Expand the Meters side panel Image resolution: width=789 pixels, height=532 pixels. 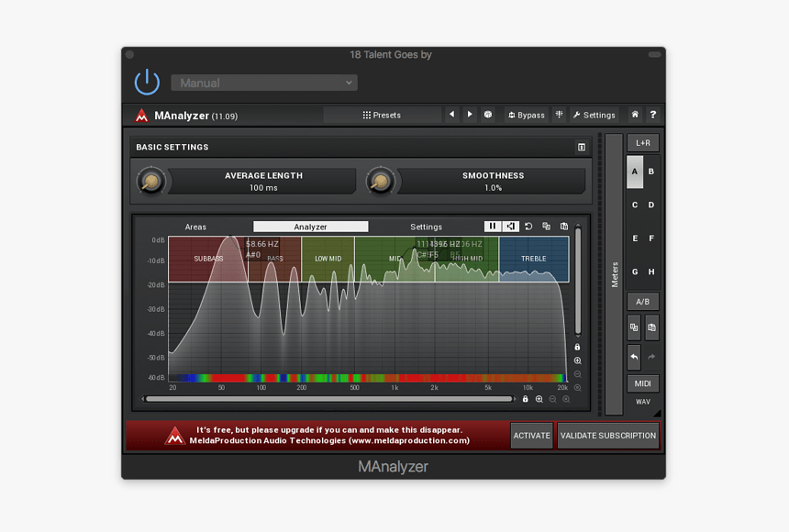point(614,274)
